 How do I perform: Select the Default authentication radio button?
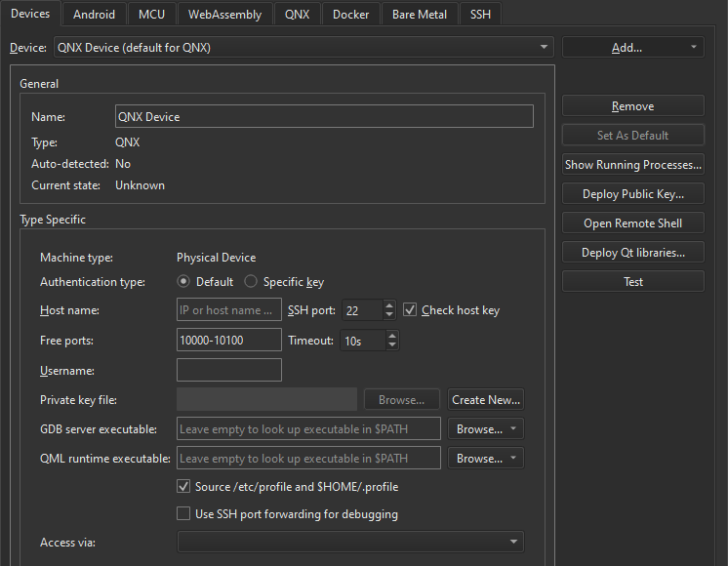[x=183, y=282]
